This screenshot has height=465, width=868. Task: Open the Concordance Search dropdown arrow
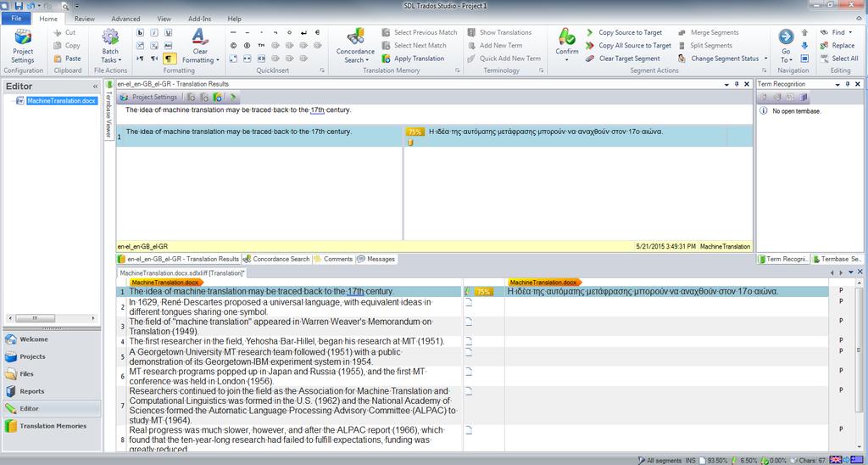pyautogui.click(x=367, y=60)
